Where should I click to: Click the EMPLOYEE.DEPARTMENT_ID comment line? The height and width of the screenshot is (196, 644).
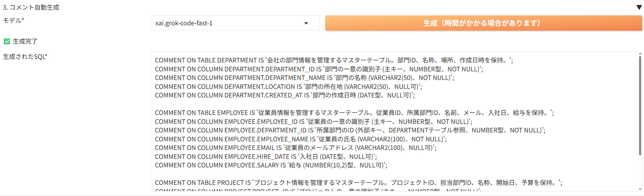[x=350, y=130]
